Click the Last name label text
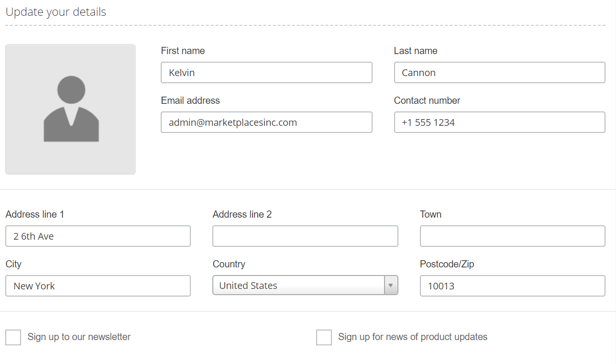This screenshot has height=364, width=616. (x=416, y=51)
